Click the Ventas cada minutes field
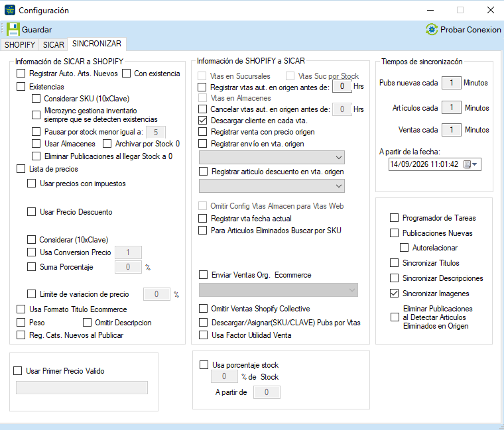The height and width of the screenshot is (430, 504). click(x=452, y=130)
